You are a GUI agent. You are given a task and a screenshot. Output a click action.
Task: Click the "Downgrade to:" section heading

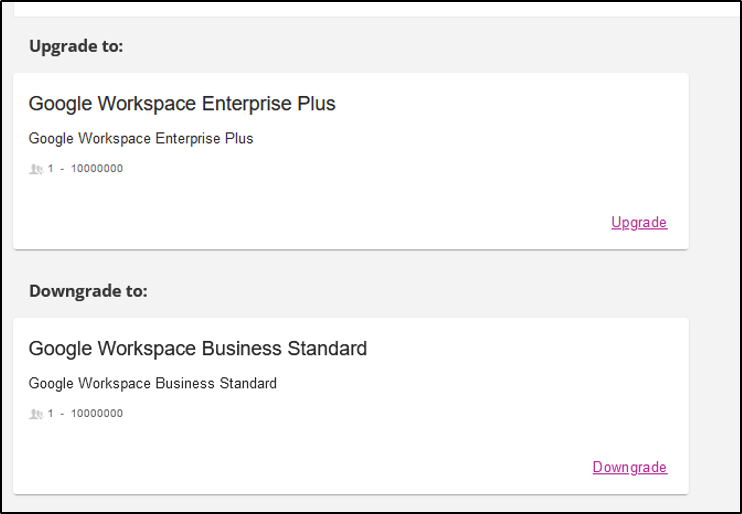[88, 291]
